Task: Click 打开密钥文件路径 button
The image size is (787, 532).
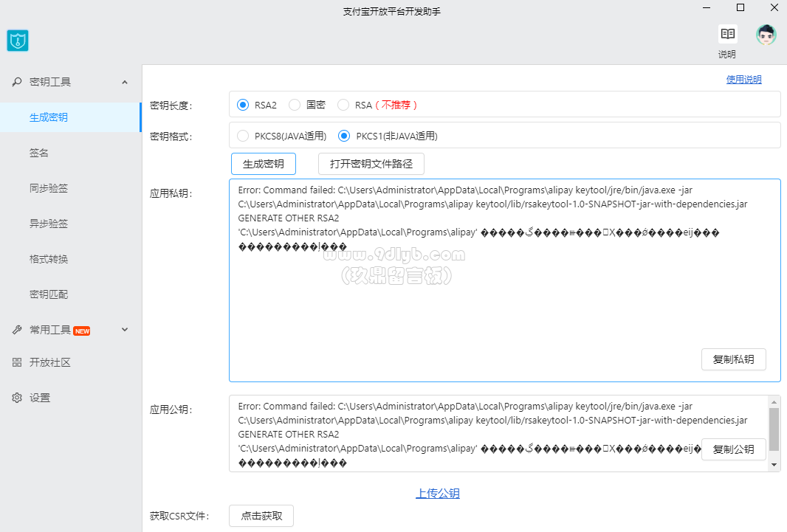Action: 371,164
